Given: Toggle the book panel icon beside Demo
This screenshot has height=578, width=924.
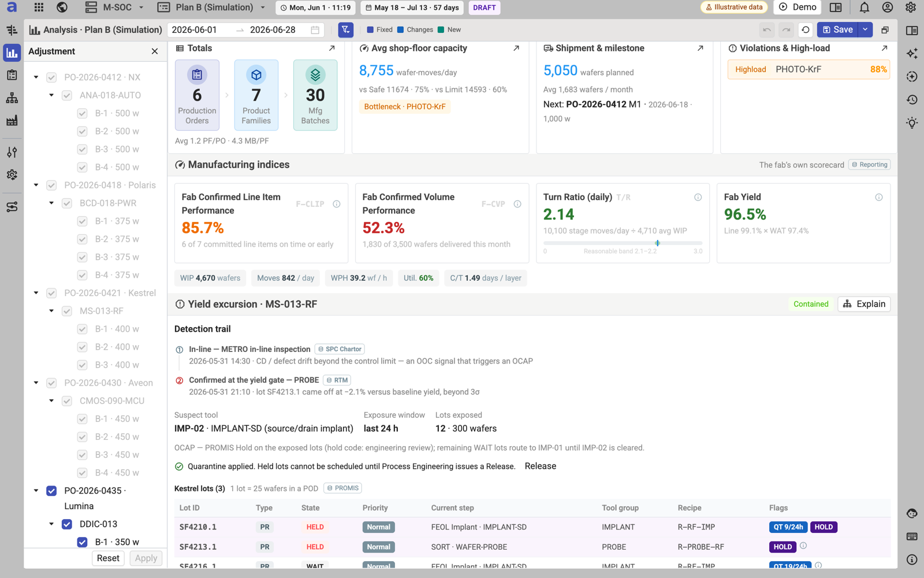Looking at the screenshot, I should pos(836,8).
